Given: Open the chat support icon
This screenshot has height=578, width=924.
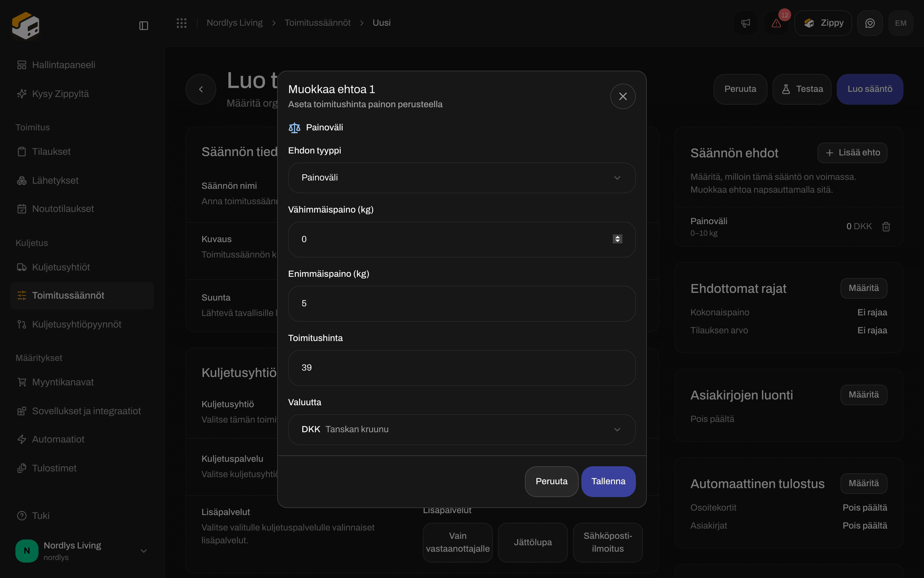Looking at the screenshot, I should click(x=870, y=23).
